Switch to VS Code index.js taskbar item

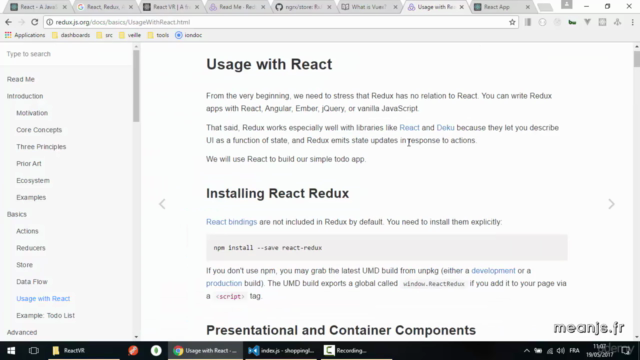pos(281,351)
